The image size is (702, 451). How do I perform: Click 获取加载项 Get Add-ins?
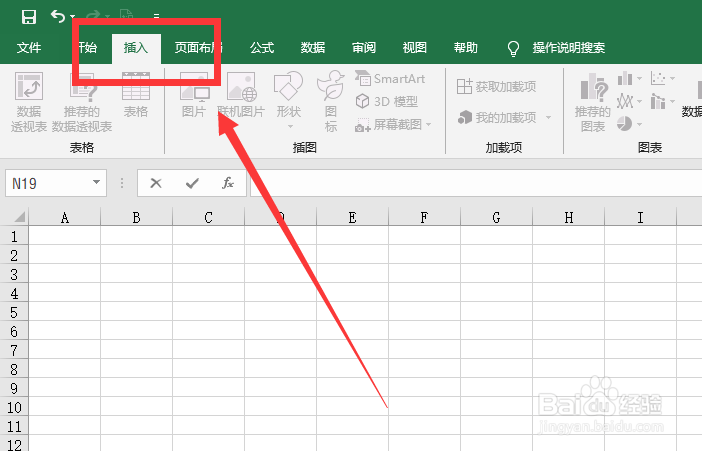point(497,86)
